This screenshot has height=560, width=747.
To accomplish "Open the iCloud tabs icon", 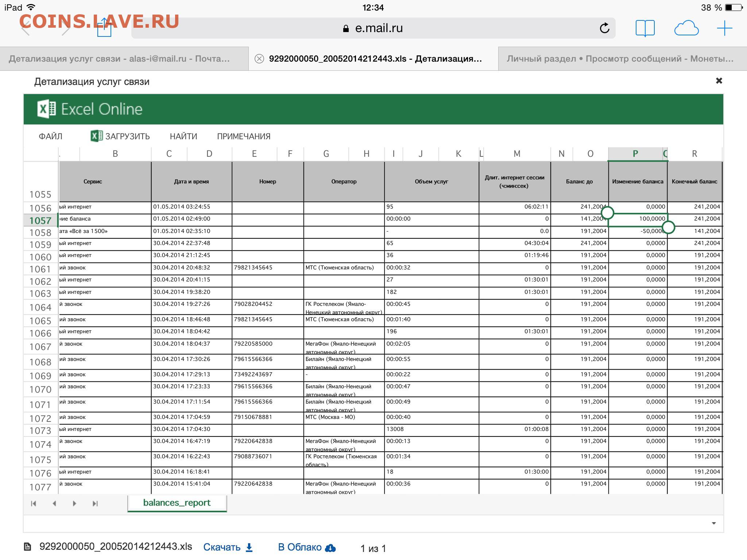I will [x=686, y=28].
